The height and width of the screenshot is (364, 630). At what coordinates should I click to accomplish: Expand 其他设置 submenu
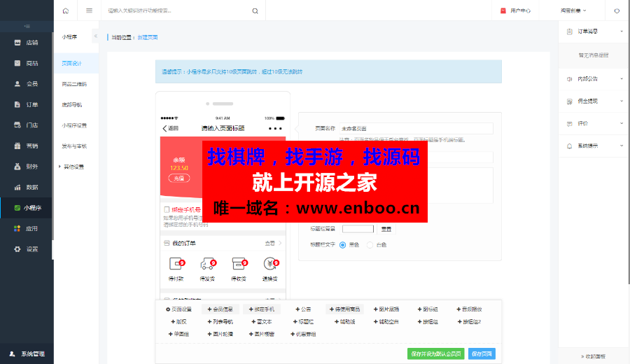click(x=71, y=167)
